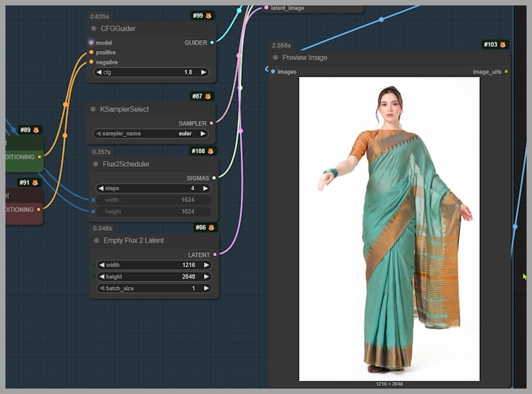
Task: Open the sampler_name combo showing euler
Action: [x=152, y=134]
